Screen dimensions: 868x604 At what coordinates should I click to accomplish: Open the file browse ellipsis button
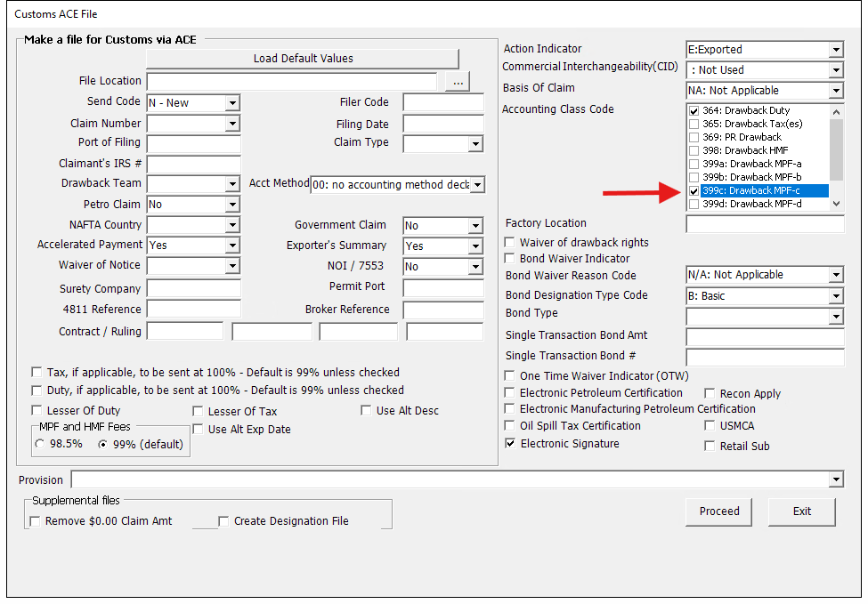coord(458,82)
